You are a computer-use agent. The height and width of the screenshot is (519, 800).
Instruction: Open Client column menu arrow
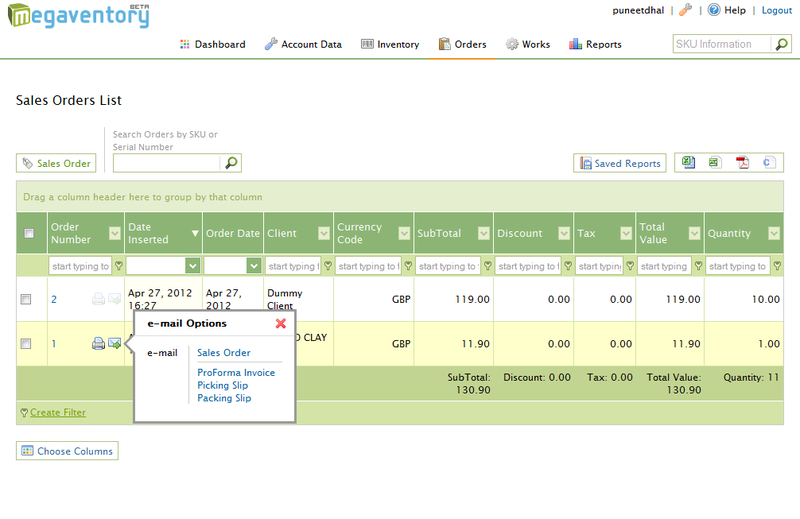coord(324,233)
